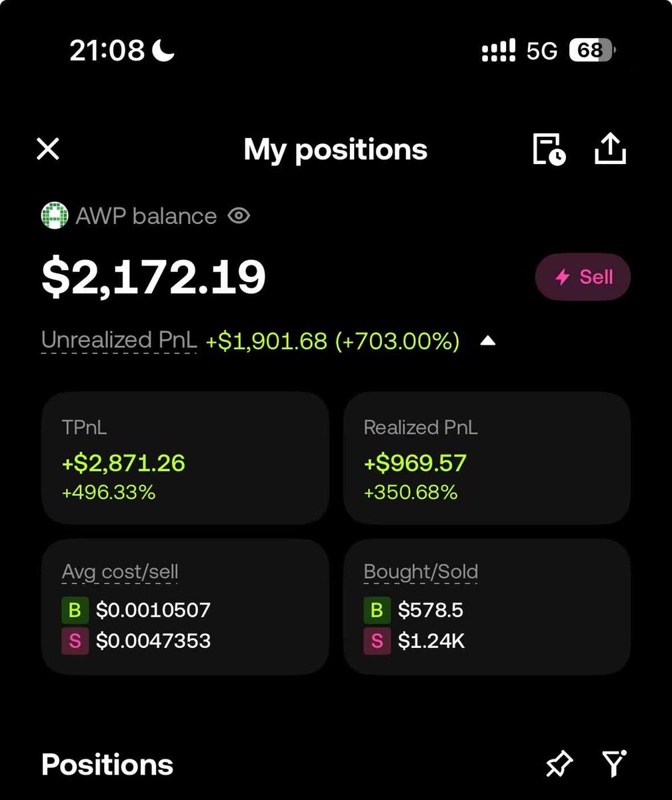Tap the green B badge beside $0.0010507
Image resolution: width=672 pixels, height=800 pixels.
[x=75, y=610]
